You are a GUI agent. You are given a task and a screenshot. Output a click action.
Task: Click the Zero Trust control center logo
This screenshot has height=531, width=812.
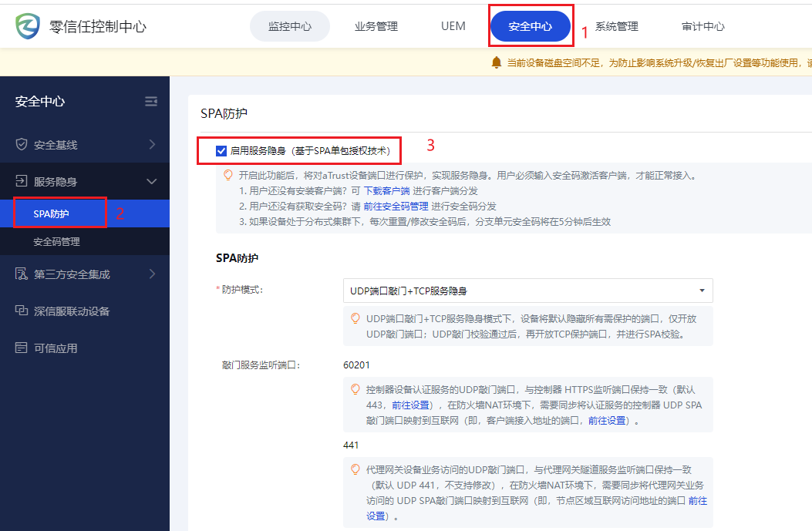[28, 26]
